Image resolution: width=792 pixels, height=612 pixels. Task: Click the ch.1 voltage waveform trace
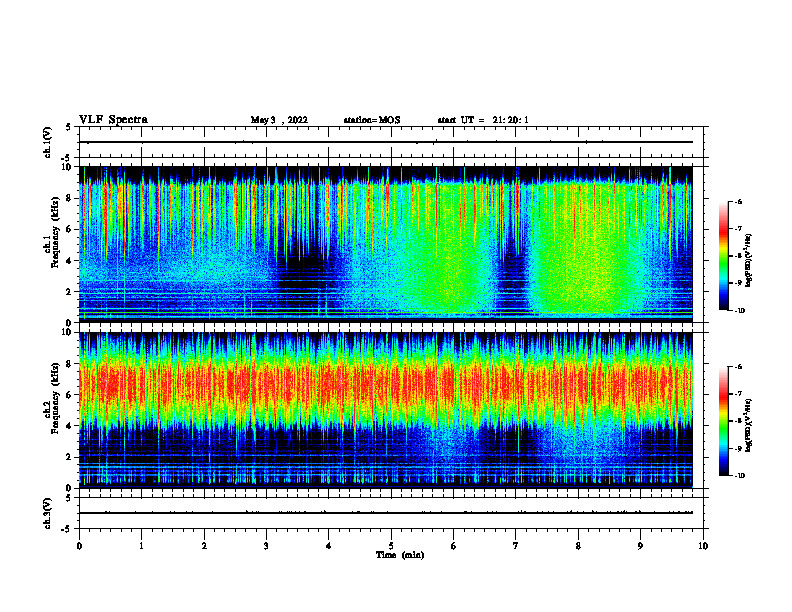pos(385,142)
